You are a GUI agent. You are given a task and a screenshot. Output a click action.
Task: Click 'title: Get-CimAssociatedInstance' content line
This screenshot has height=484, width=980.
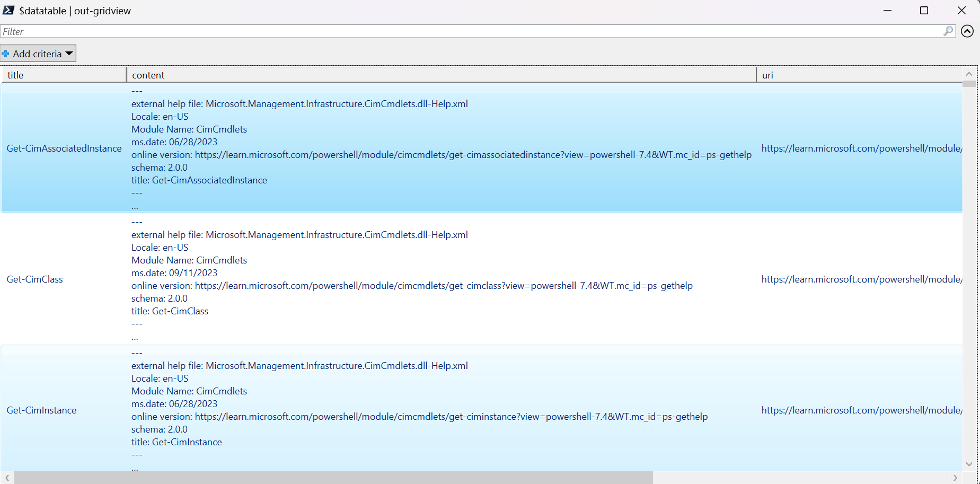[199, 180]
